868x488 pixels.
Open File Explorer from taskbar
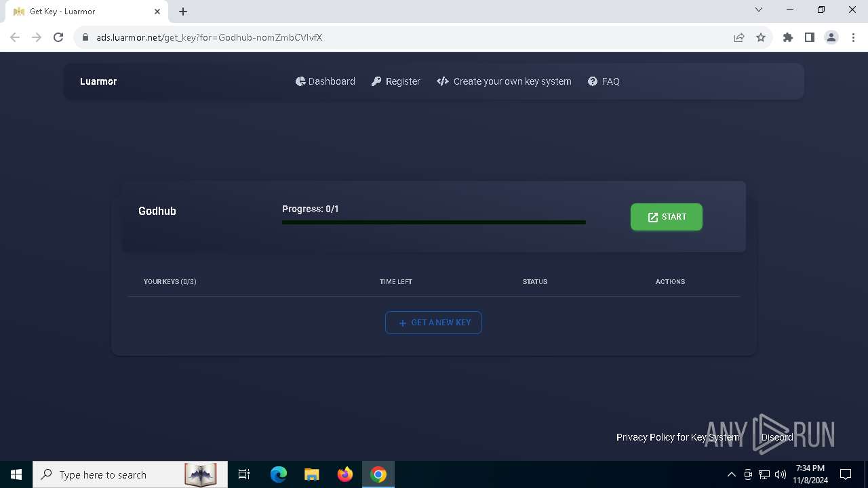pyautogui.click(x=312, y=474)
